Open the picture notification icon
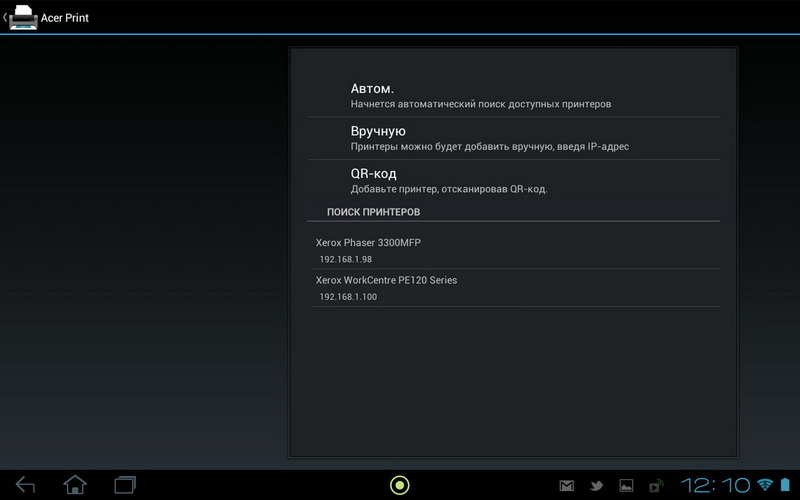 click(626, 485)
